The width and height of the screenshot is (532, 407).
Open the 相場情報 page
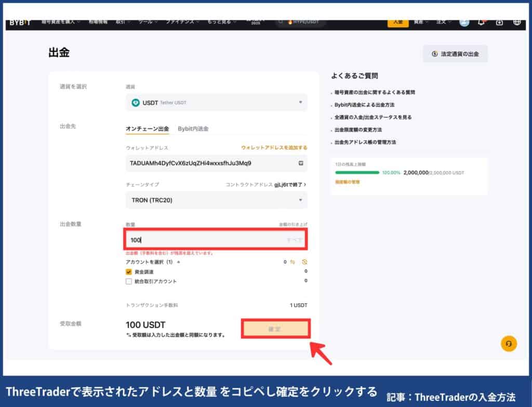click(98, 22)
